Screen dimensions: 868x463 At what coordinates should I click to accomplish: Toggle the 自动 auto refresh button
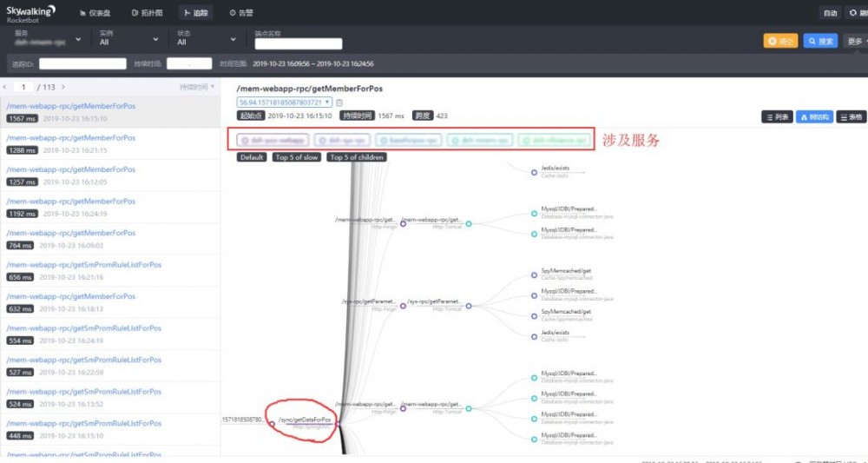point(831,13)
